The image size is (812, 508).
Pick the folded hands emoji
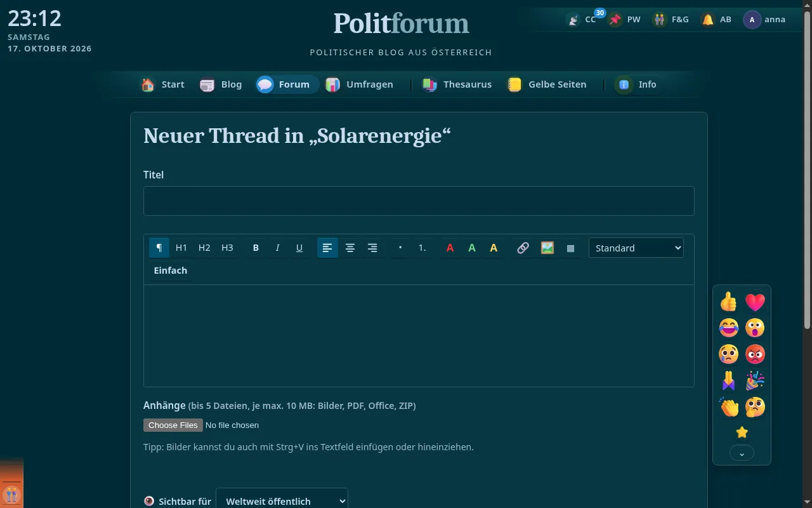[x=729, y=380]
